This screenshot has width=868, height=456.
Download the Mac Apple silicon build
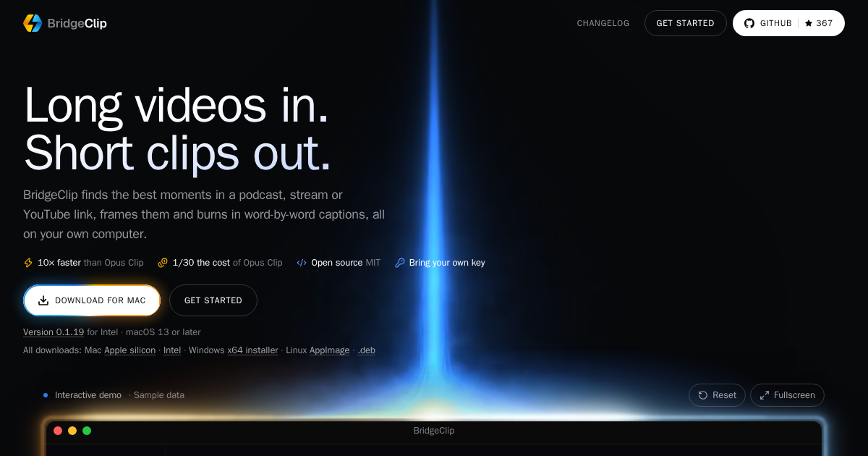pos(130,350)
